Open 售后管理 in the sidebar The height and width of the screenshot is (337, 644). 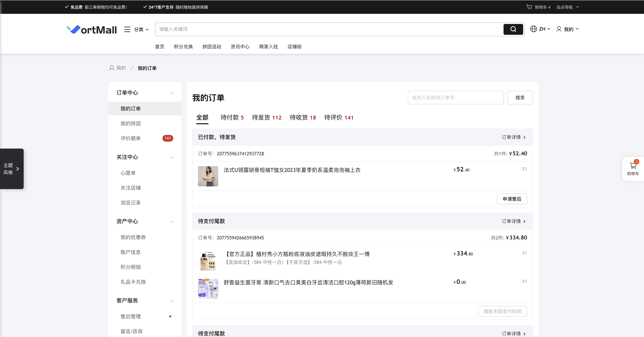[130, 317]
